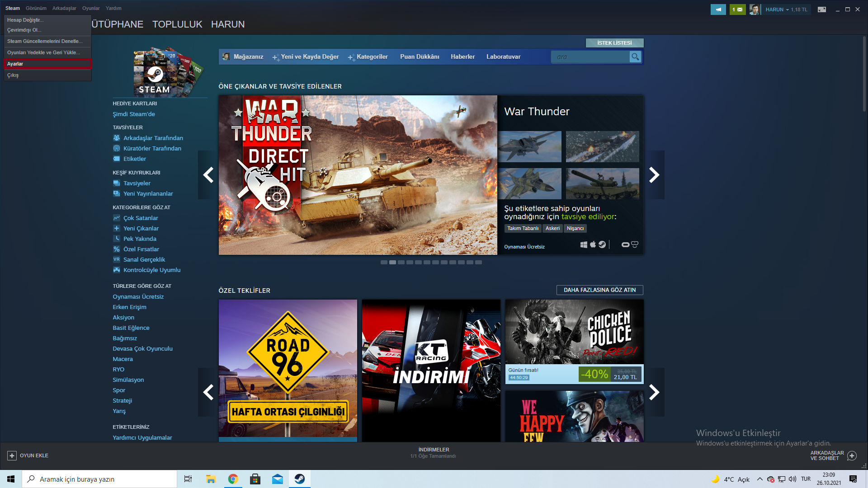
Task: Click the search magnifier icon in store bar
Action: point(635,57)
